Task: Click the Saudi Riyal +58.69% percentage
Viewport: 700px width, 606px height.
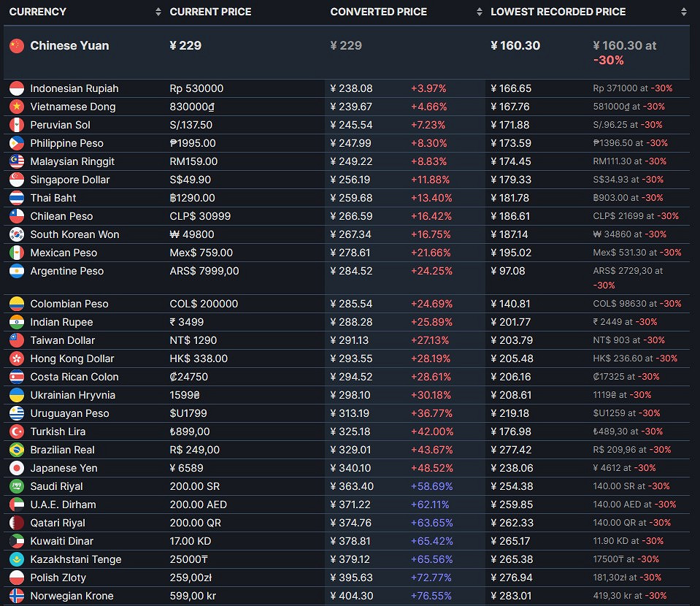Action: click(431, 486)
